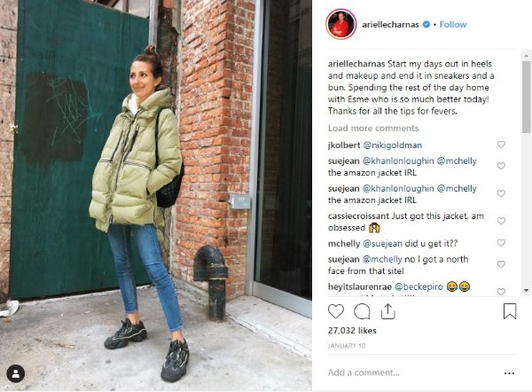Like mchelly's comment heart
532x392 pixels.
(501, 243)
